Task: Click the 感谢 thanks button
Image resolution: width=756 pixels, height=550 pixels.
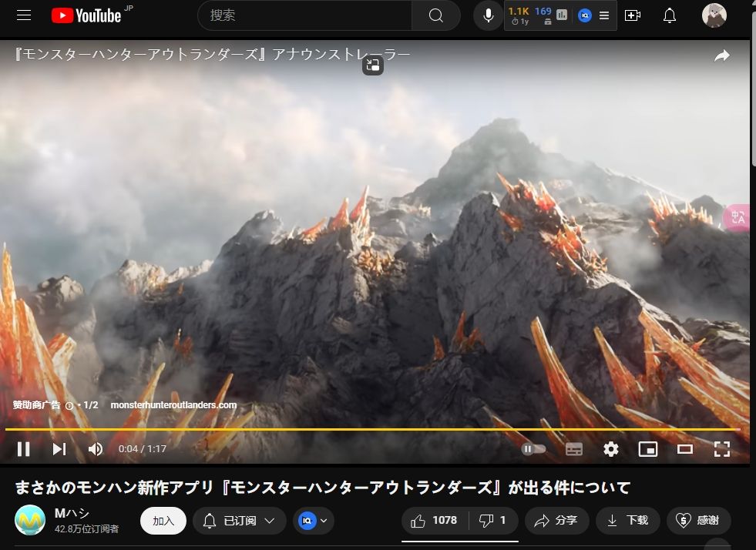Action: (699, 521)
